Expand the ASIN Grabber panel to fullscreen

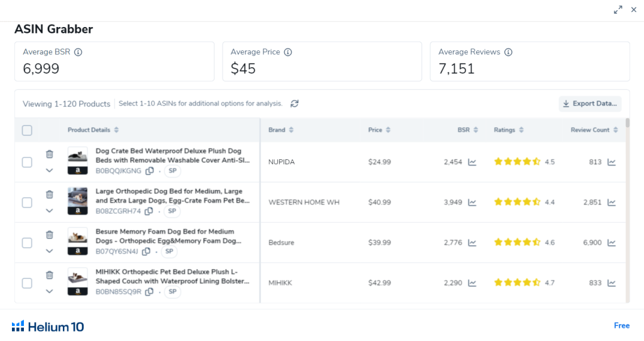tap(618, 10)
